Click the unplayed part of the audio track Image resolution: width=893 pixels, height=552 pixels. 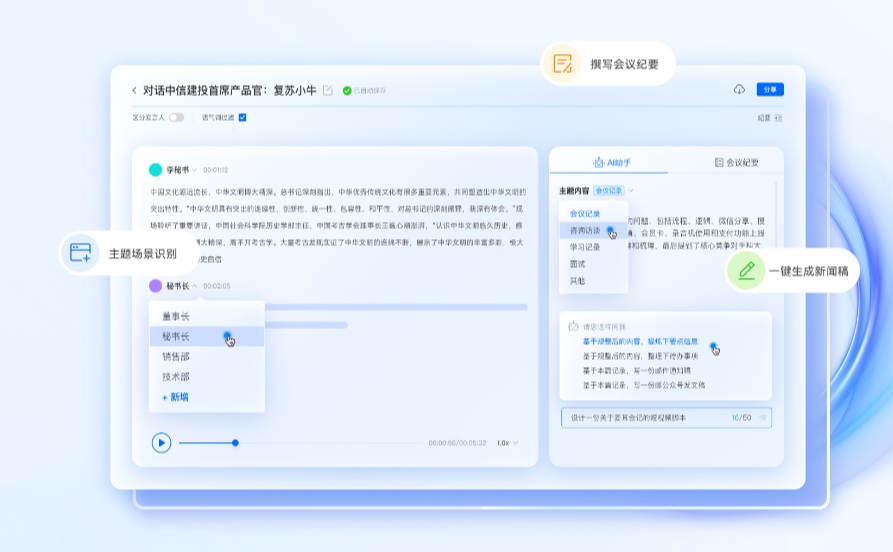[x=330, y=443]
